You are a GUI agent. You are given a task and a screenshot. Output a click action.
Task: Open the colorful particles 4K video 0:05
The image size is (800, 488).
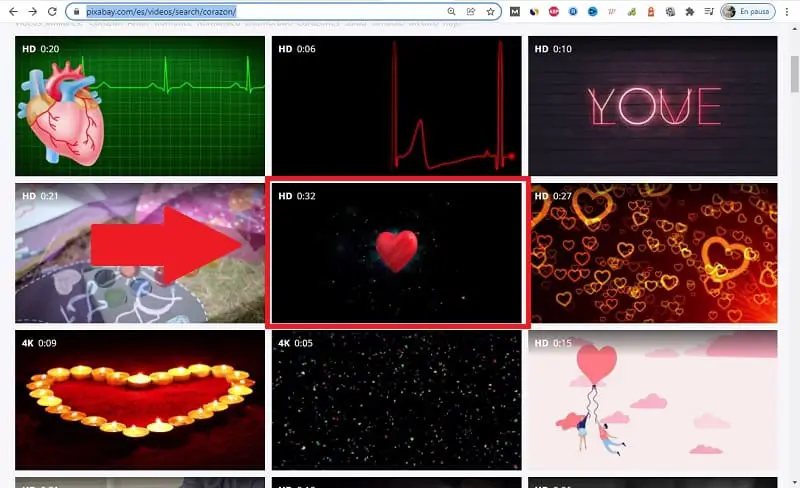tap(396, 400)
